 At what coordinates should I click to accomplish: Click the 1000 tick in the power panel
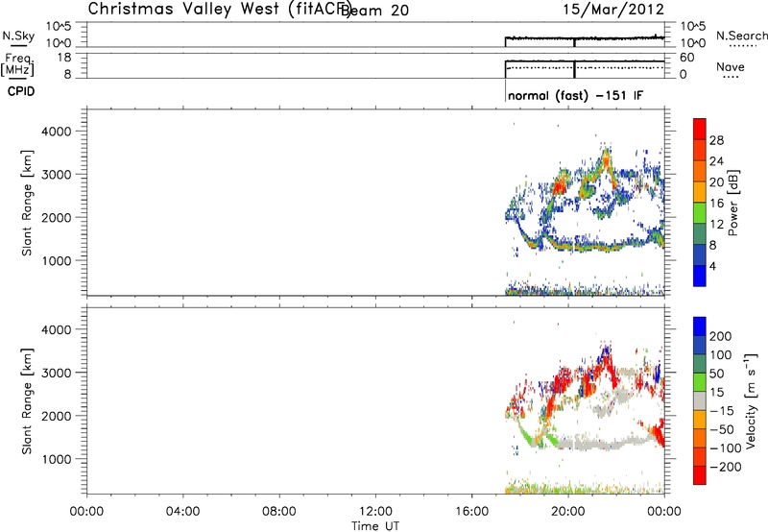57,260
